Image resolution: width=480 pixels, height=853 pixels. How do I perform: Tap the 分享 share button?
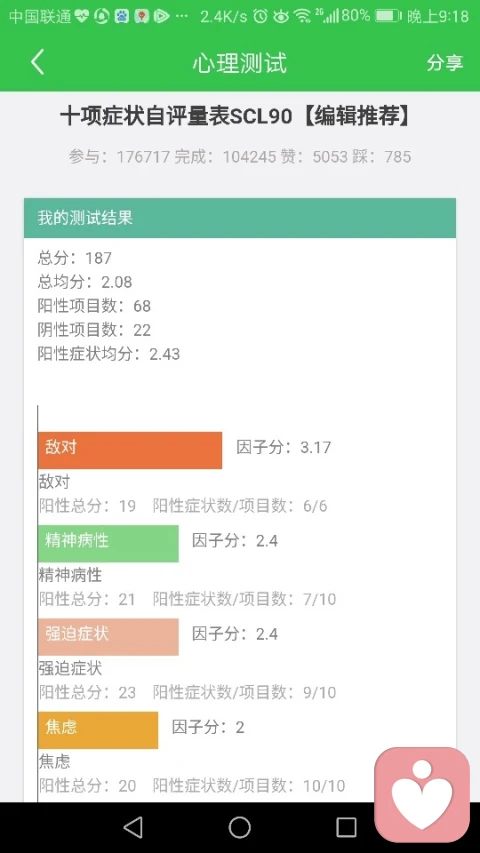pyautogui.click(x=445, y=63)
